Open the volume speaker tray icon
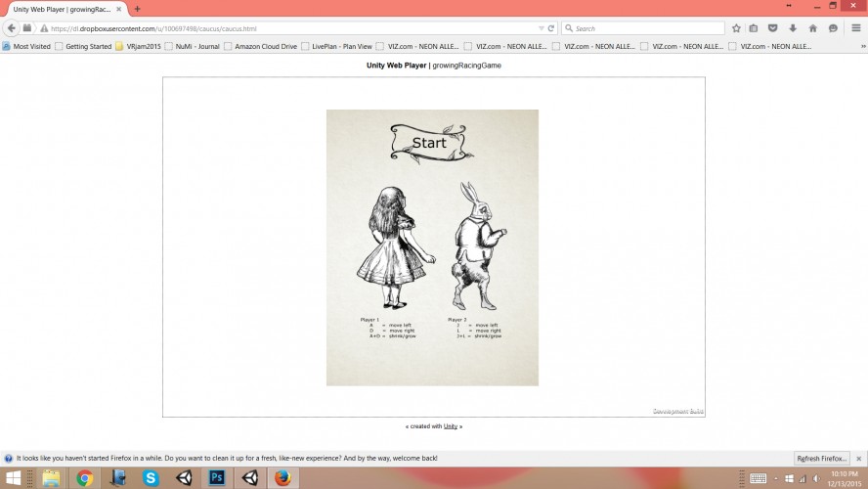This screenshot has height=489, width=868. (816, 478)
